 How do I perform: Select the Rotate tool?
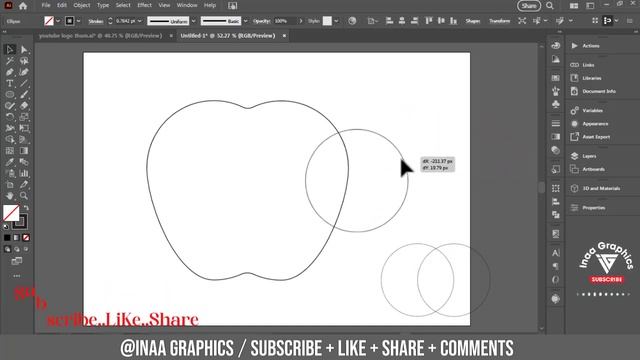[10, 117]
